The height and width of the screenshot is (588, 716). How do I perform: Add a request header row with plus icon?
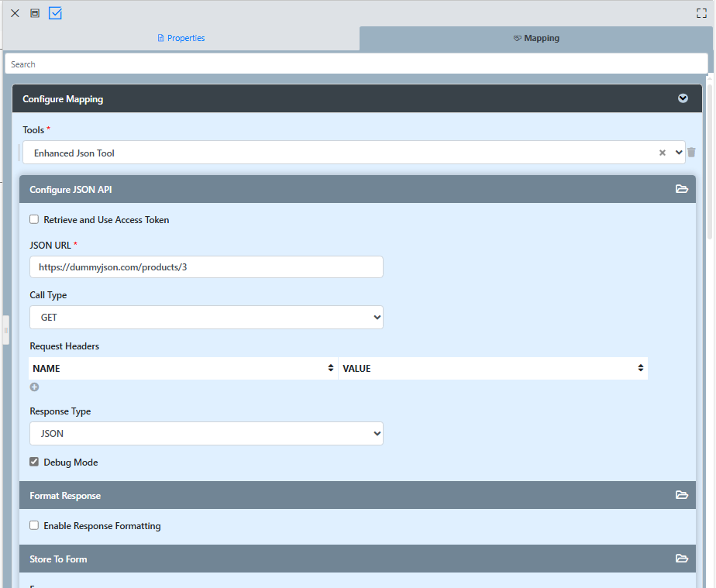click(x=34, y=387)
